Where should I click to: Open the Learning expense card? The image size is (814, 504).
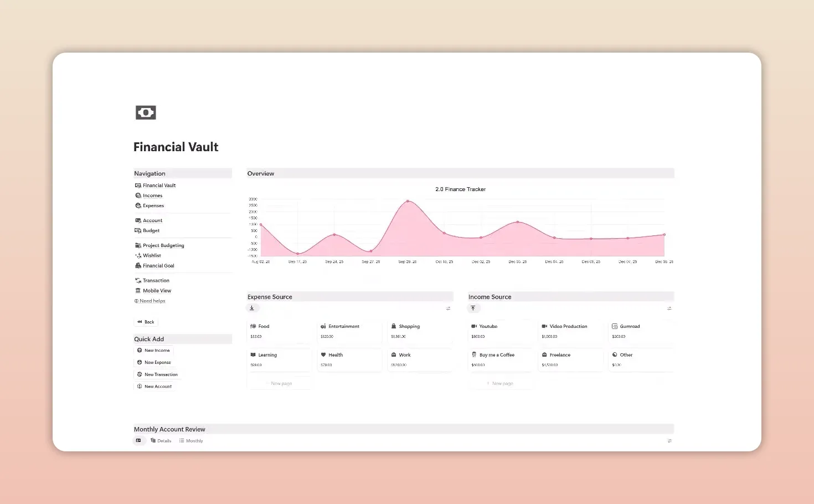279,360
